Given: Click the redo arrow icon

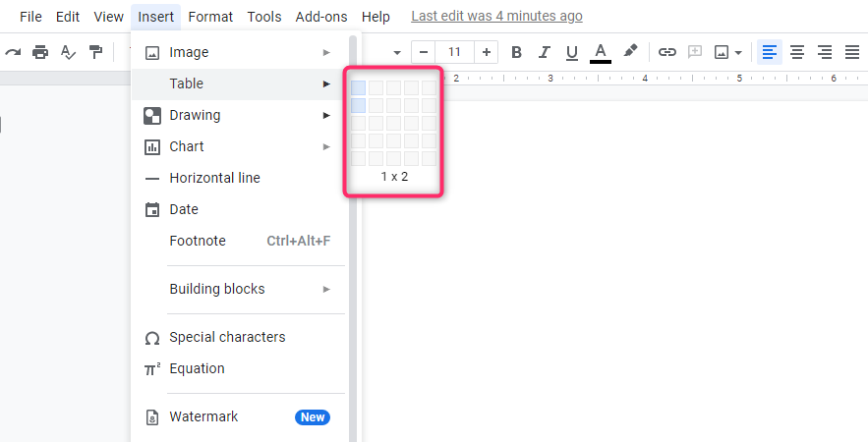Looking at the screenshot, I should (x=13, y=53).
